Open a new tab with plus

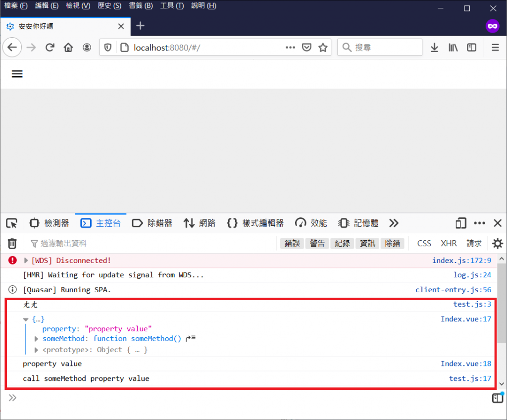point(140,26)
